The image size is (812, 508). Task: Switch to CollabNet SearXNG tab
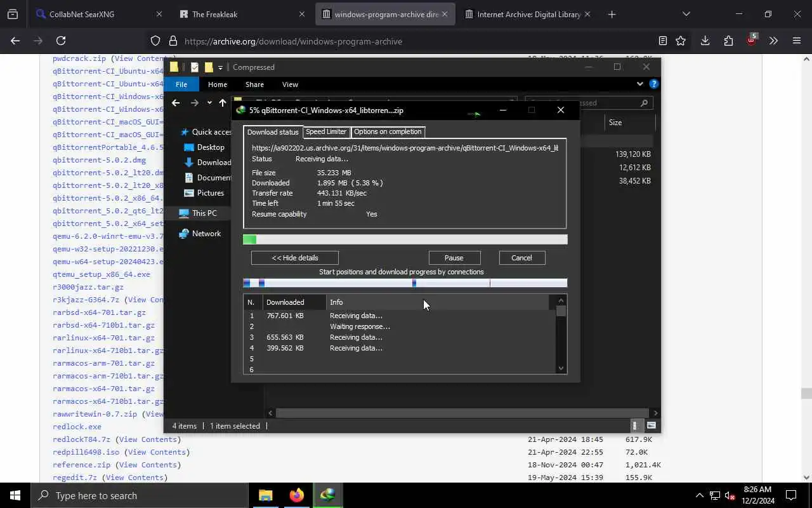(100, 14)
